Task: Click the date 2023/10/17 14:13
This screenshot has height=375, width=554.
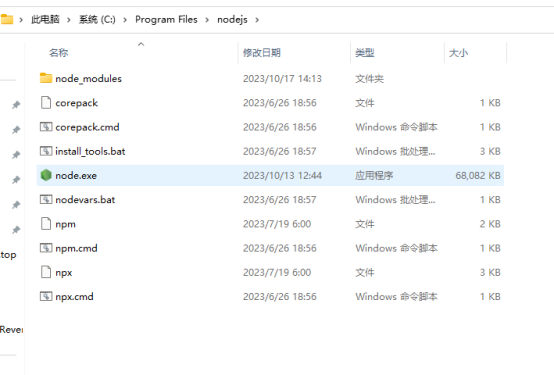Action: click(282, 78)
